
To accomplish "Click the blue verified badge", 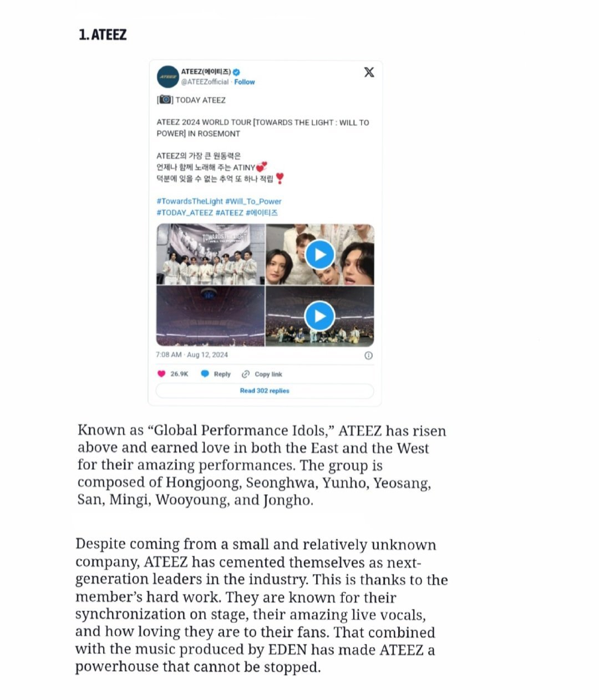I will (236, 72).
